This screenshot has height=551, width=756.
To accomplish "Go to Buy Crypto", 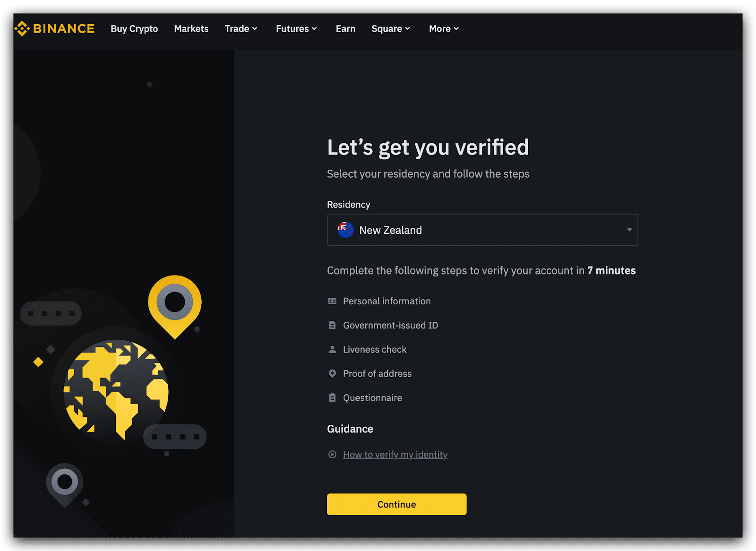I will coord(134,29).
